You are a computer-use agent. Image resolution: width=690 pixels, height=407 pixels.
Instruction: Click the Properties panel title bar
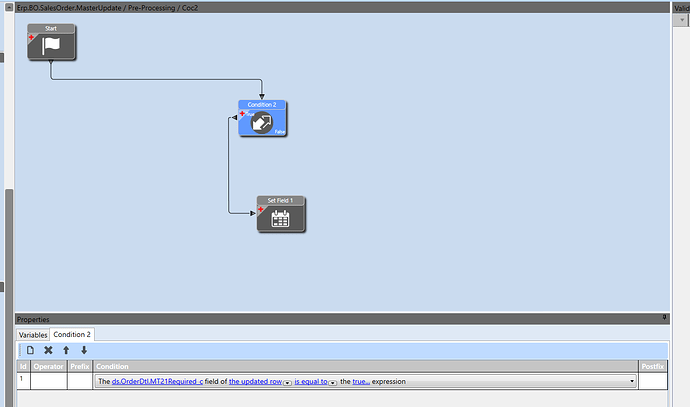(342, 319)
